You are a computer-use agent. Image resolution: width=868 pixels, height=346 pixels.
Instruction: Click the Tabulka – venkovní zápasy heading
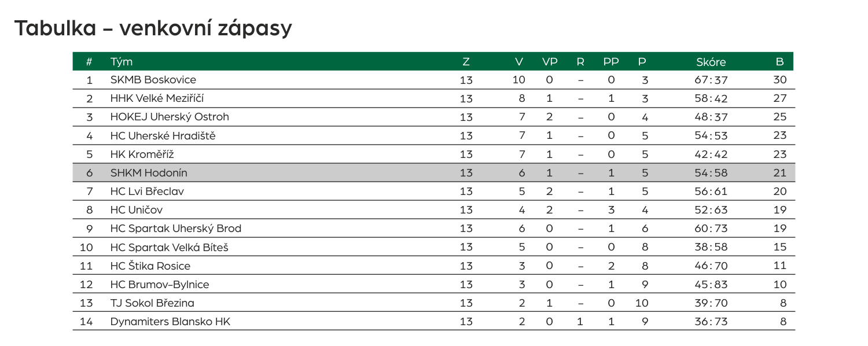point(153,28)
